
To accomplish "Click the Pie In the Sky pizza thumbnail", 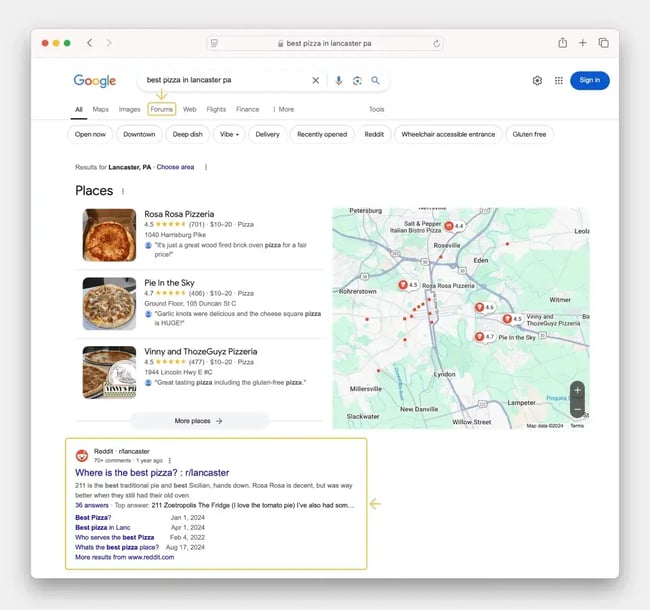I will point(109,304).
